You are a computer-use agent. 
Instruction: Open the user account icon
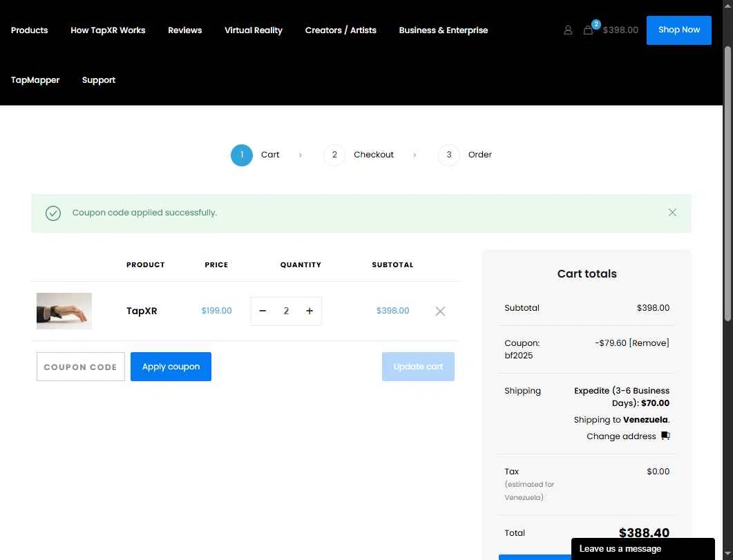tap(567, 30)
